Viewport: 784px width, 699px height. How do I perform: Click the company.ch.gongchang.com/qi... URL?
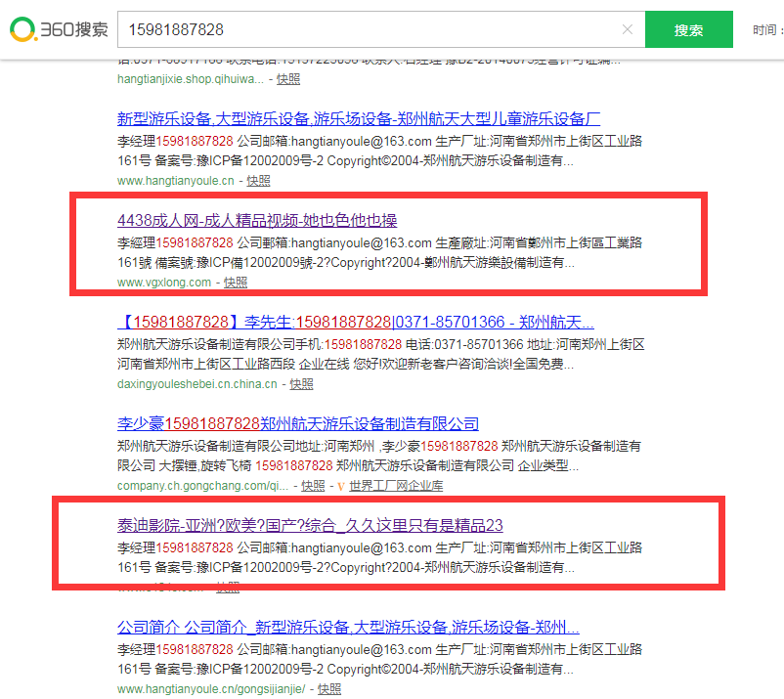click(x=202, y=486)
